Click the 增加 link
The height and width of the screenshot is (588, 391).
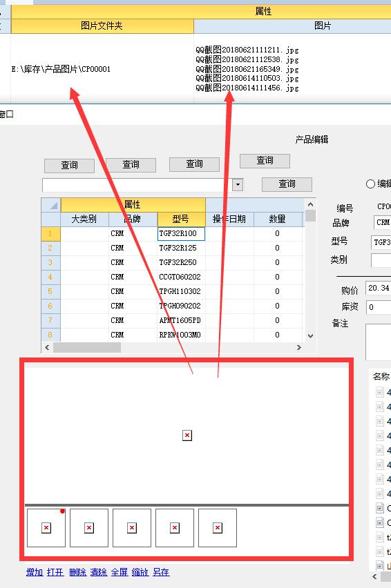pos(35,572)
